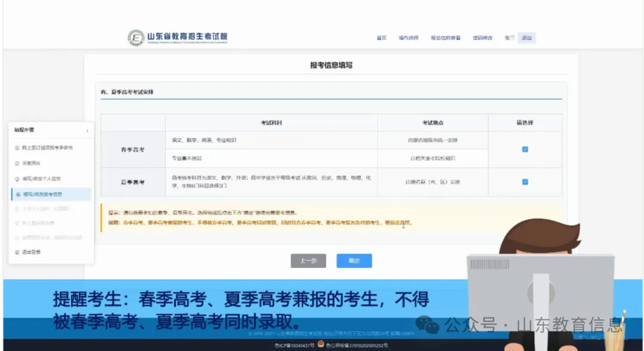Open the 首页 nav item
The image size is (644, 351).
tap(382, 38)
